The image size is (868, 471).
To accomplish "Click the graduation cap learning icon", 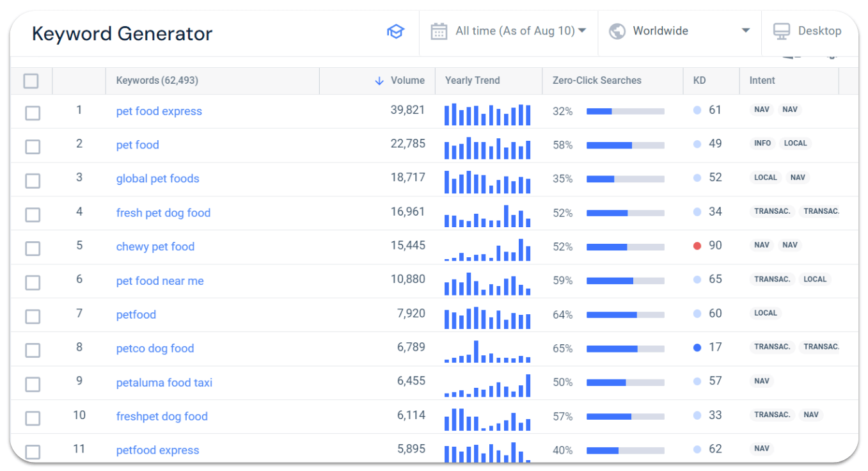I will 395,31.
